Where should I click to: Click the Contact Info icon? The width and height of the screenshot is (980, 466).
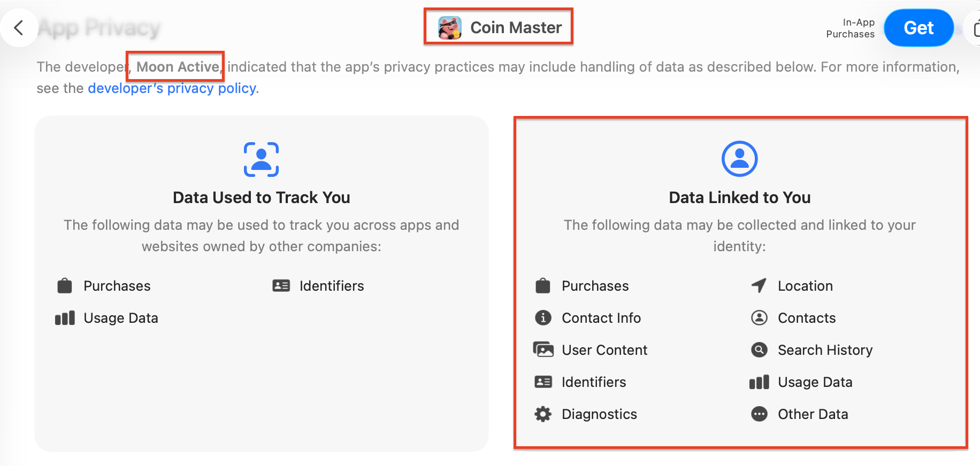tap(543, 318)
